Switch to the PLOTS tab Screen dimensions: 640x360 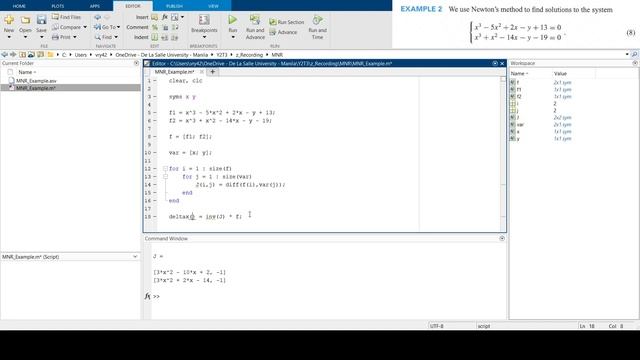(x=58, y=6)
